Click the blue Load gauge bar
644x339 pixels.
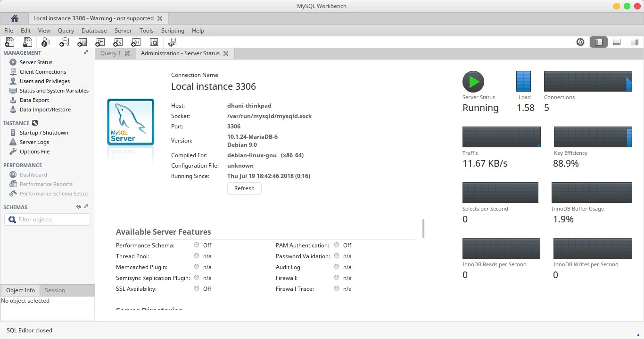tap(523, 81)
